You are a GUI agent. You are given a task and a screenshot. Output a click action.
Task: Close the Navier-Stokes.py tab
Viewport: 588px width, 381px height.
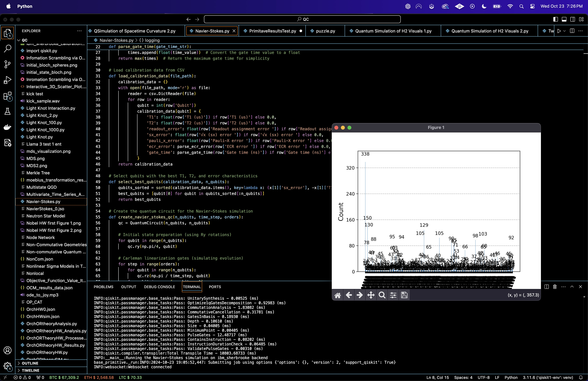[234, 31]
